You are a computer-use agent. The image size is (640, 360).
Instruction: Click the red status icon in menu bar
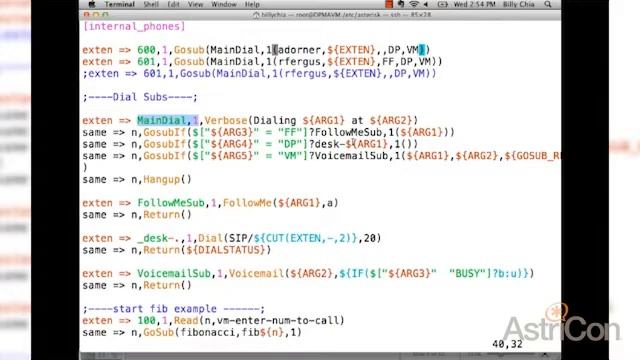click(389, 4)
